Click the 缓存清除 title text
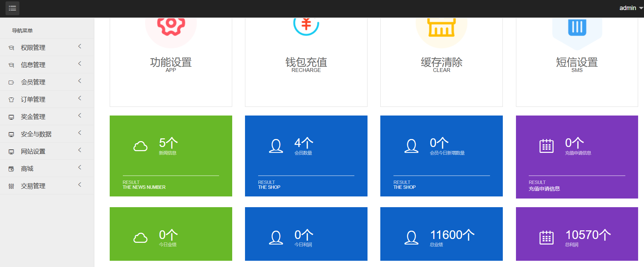The image size is (644, 267). [x=442, y=62]
